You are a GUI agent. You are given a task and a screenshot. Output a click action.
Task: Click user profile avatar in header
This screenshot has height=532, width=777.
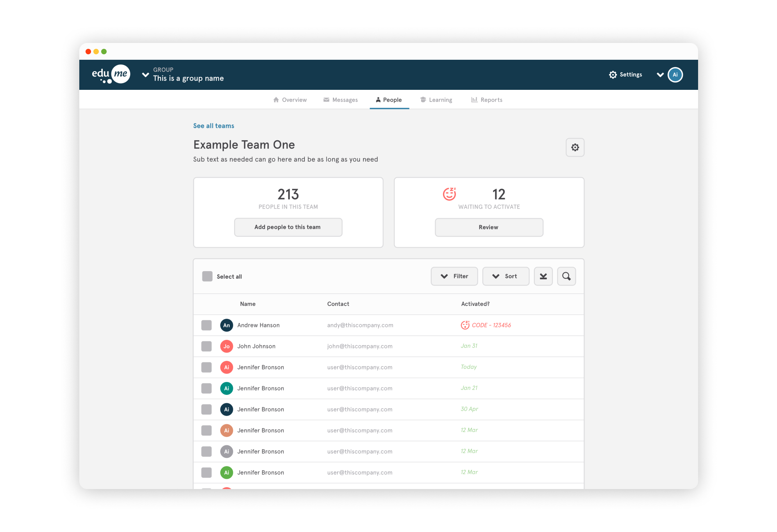point(675,75)
